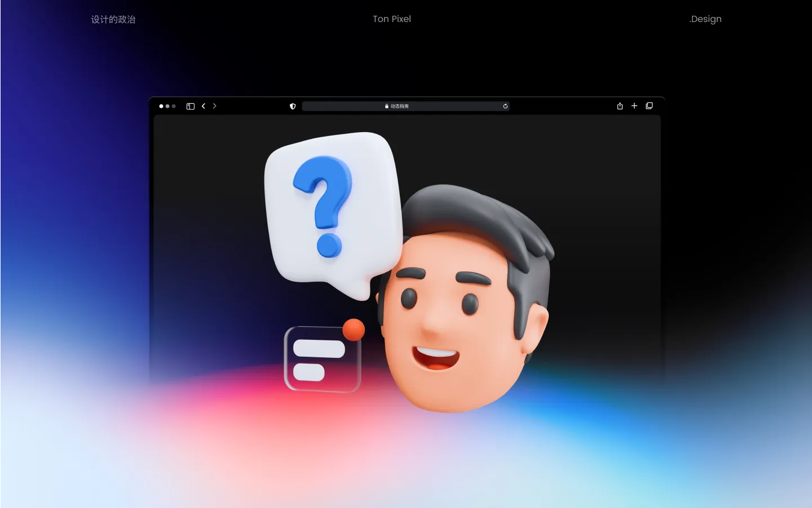Screen dimensions: 812x508
Task: Click the address bar showing 动态指南
Action: 406,106
